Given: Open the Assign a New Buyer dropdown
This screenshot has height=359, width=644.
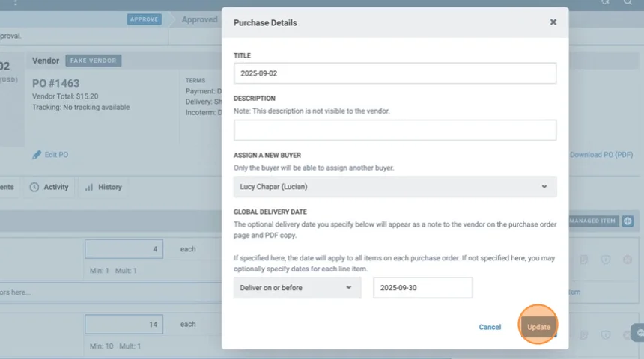Looking at the screenshot, I should [395, 186].
